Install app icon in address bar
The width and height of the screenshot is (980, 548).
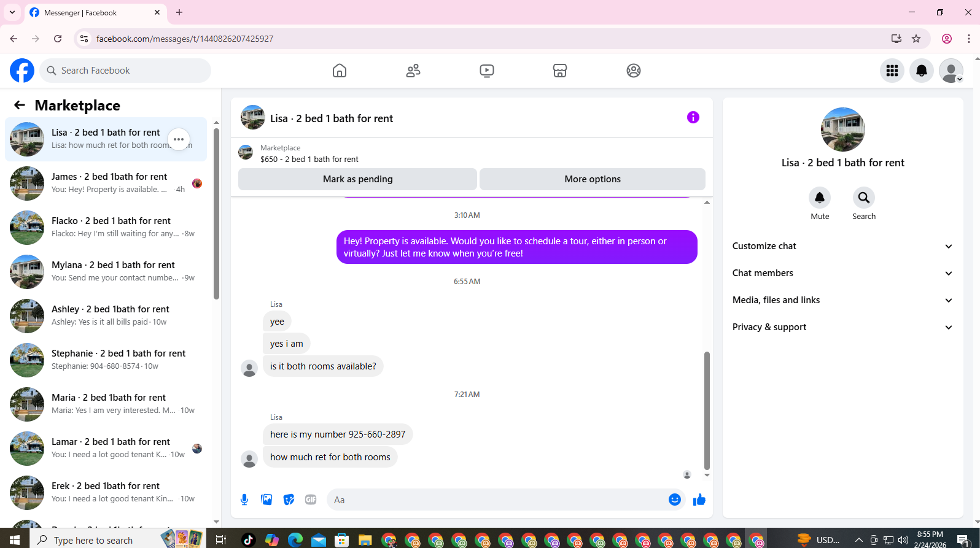[896, 39]
